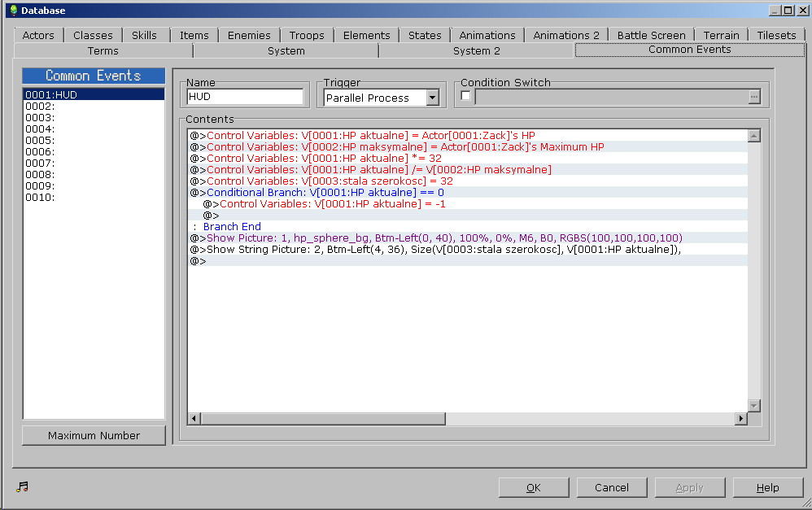Open the Animations tab
This screenshot has width=812, height=510.
pyautogui.click(x=487, y=35)
